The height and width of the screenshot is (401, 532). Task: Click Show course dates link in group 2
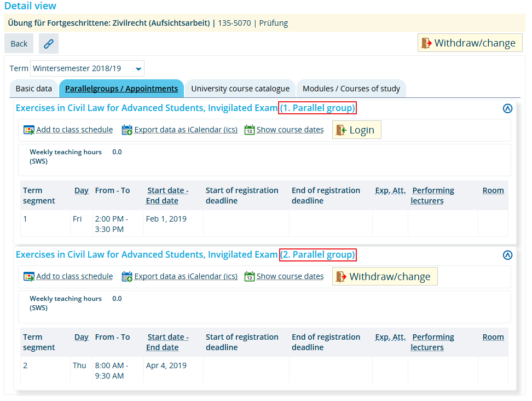point(290,276)
